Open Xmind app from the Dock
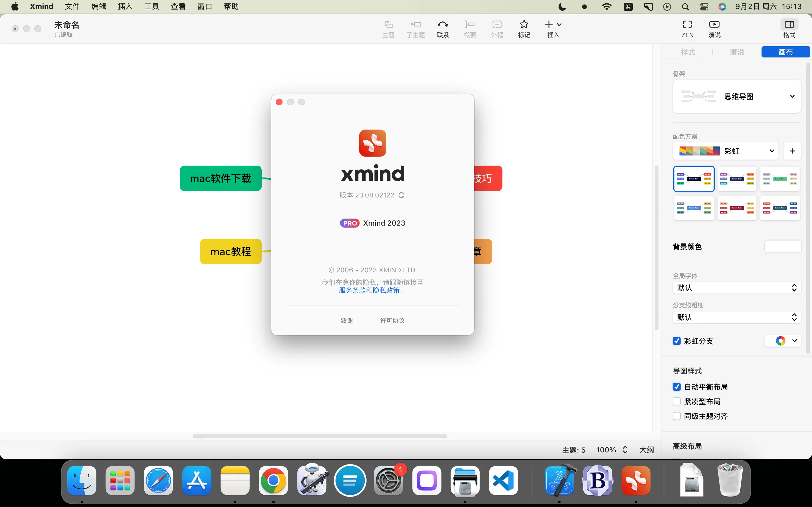This screenshot has height=507, width=812. pyautogui.click(x=636, y=481)
